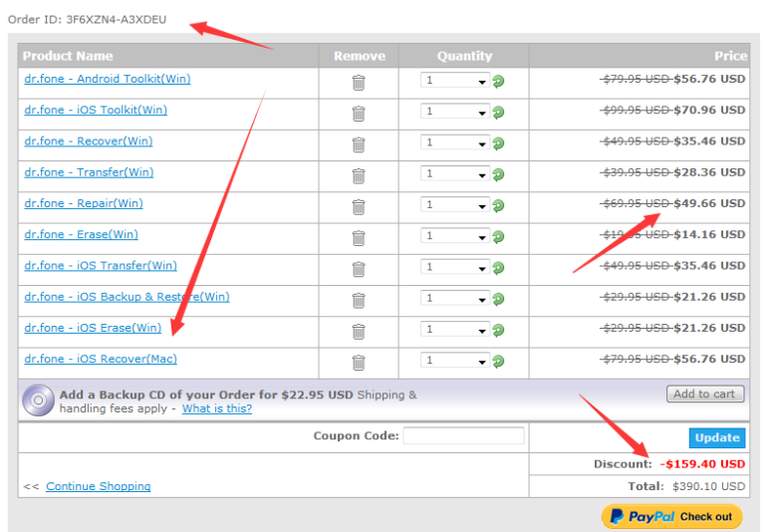The image size is (765, 532).
Task: Refresh quantity for Android Toolkit(Win) row
Action: 498,82
